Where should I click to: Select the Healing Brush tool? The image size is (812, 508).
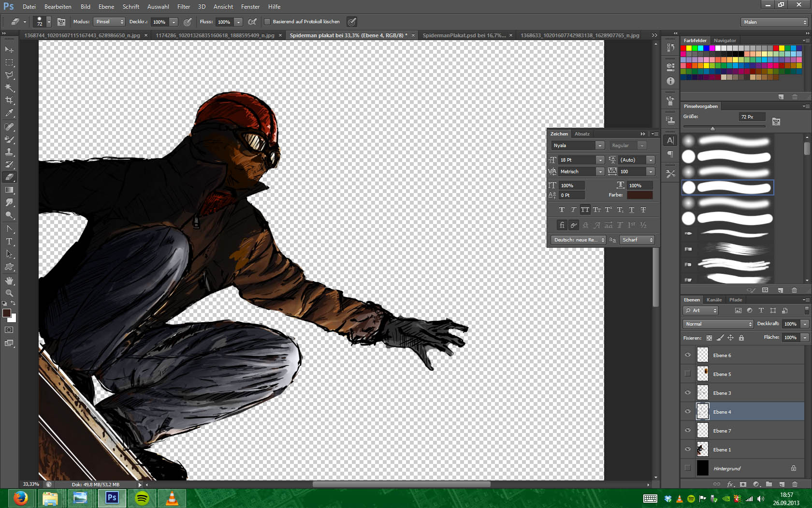(x=9, y=127)
